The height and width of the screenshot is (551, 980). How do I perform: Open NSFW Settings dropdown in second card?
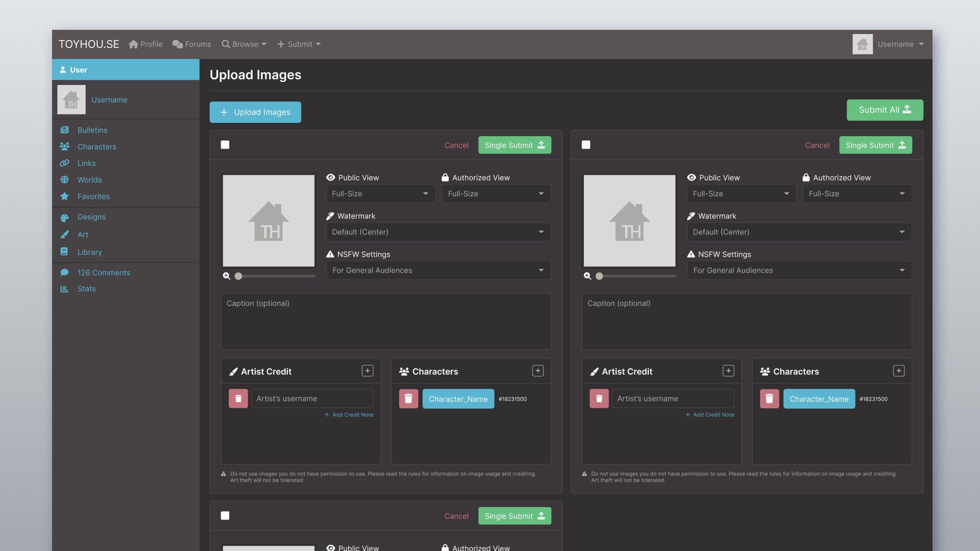point(800,270)
